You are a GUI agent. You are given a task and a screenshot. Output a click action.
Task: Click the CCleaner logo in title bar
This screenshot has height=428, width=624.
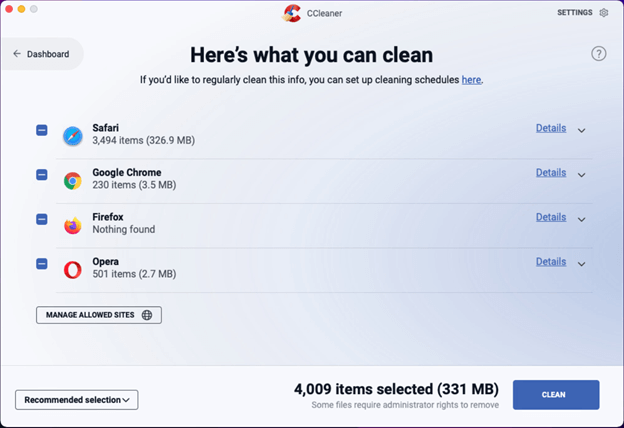tap(292, 13)
